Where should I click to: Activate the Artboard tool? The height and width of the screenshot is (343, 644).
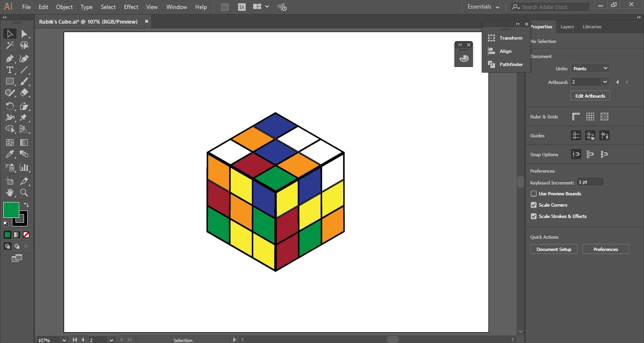coord(9,181)
